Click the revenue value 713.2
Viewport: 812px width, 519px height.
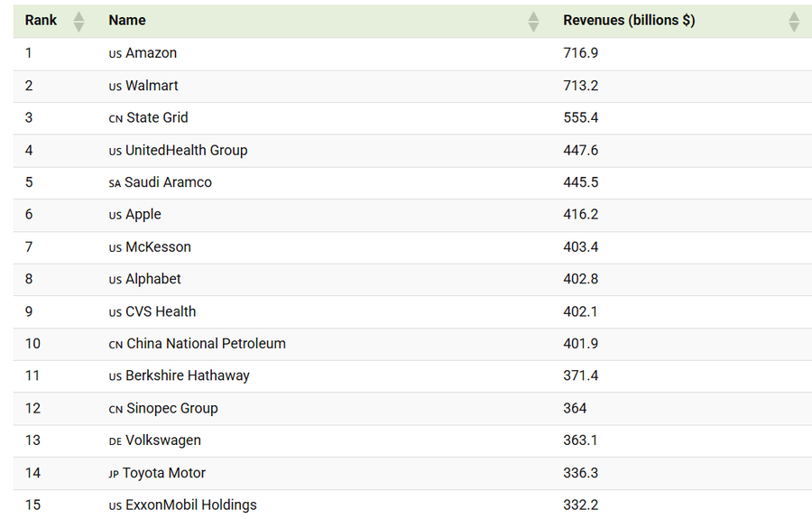580,86
